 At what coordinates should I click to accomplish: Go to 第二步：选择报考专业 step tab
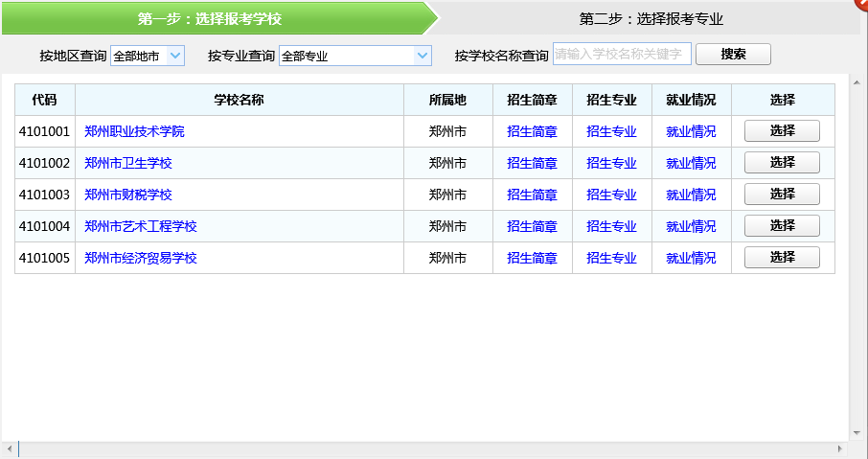[651, 18]
